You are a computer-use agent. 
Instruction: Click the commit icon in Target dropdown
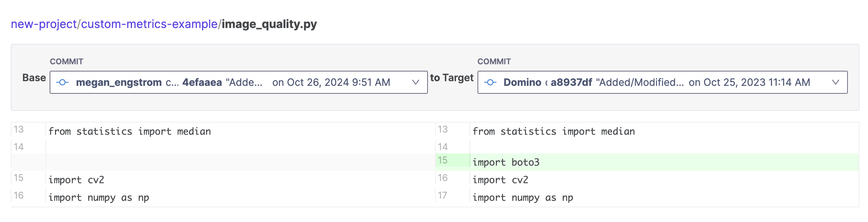(x=490, y=82)
